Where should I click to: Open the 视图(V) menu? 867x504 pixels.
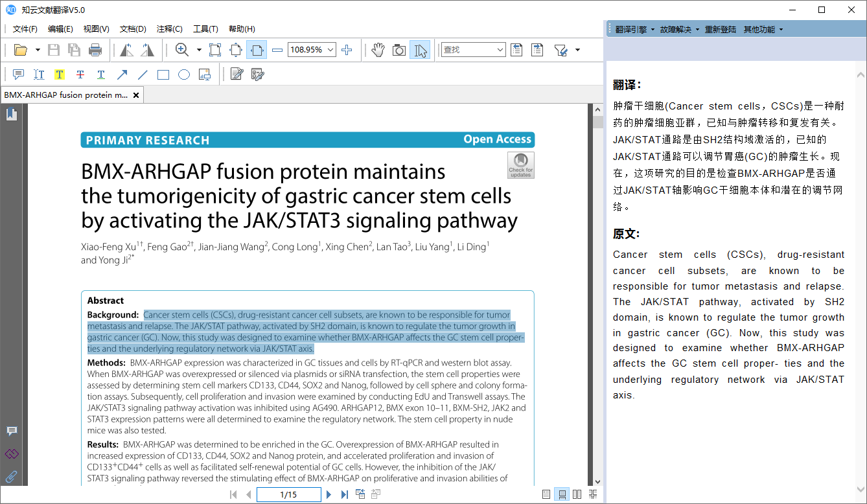(96, 29)
